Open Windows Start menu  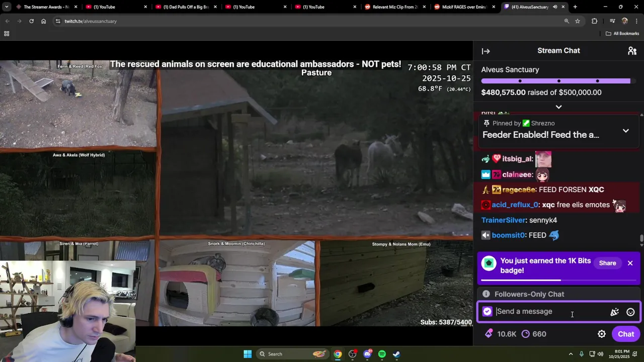click(x=248, y=354)
